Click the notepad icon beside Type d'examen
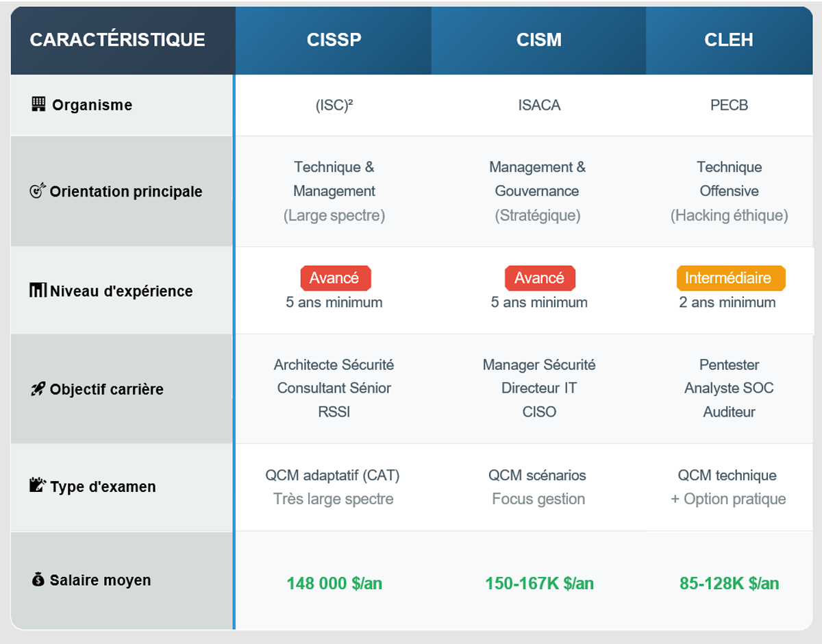Viewport: 822px width, 644px height. click(38, 486)
